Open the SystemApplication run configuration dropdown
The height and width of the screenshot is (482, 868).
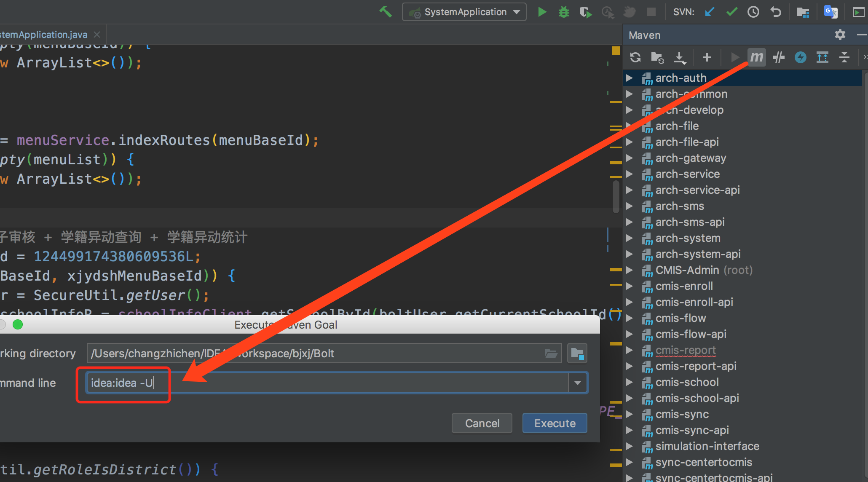(464, 12)
